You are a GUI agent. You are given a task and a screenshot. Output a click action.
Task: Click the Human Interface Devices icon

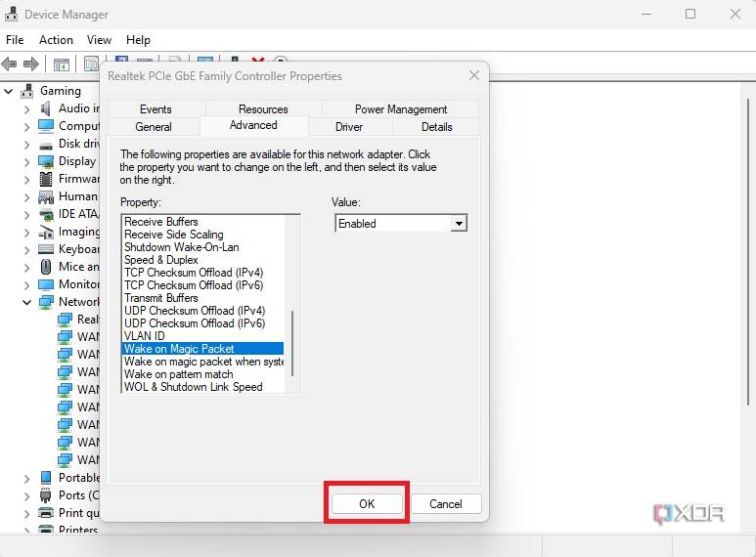click(x=46, y=197)
